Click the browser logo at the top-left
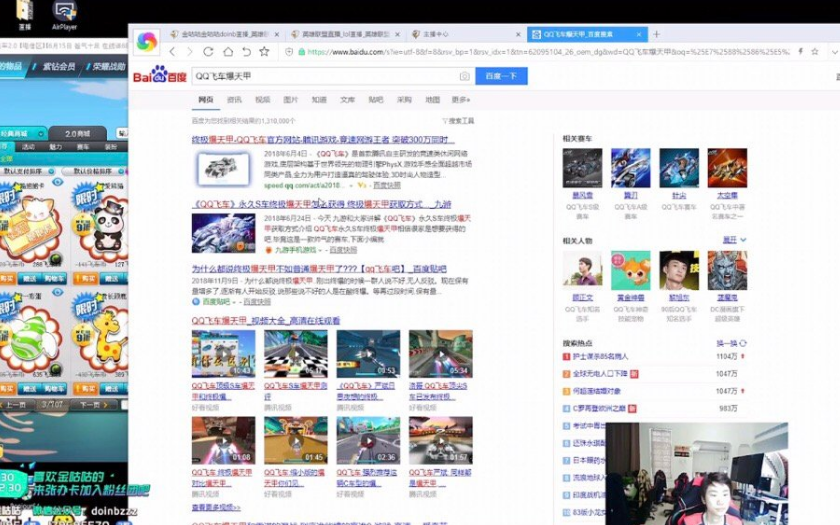Image resolution: width=840 pixels, height=525 pixels. (146, 41)
